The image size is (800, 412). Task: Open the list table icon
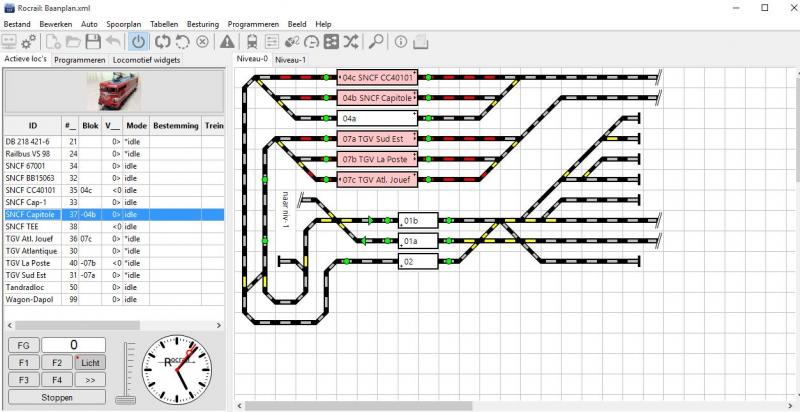272,42
